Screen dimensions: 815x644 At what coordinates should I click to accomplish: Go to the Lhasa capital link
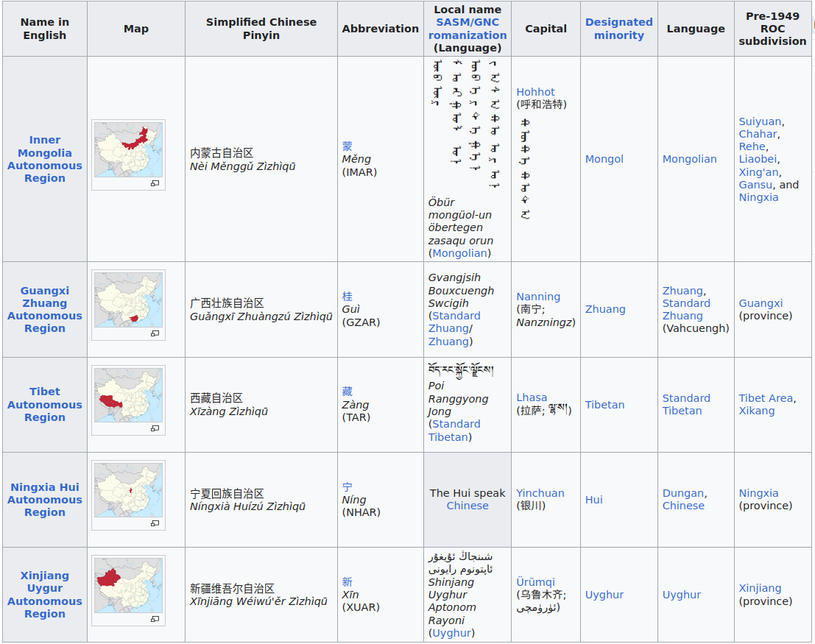tap(532, 397)
